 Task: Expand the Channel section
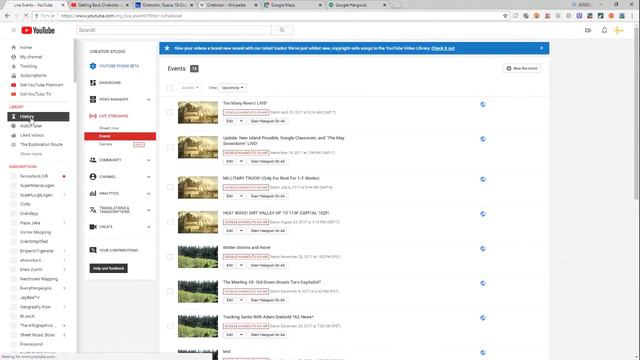[x=149, y=177]
